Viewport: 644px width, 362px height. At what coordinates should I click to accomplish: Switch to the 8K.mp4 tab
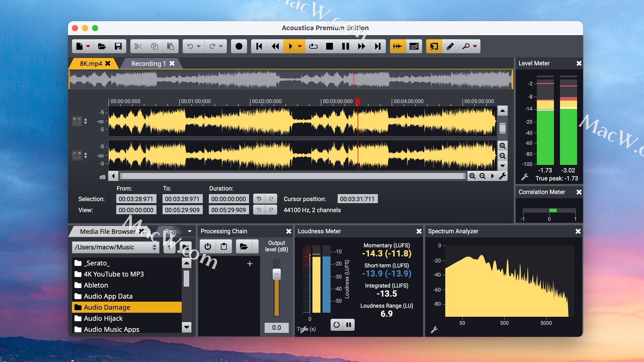point(91,63)
